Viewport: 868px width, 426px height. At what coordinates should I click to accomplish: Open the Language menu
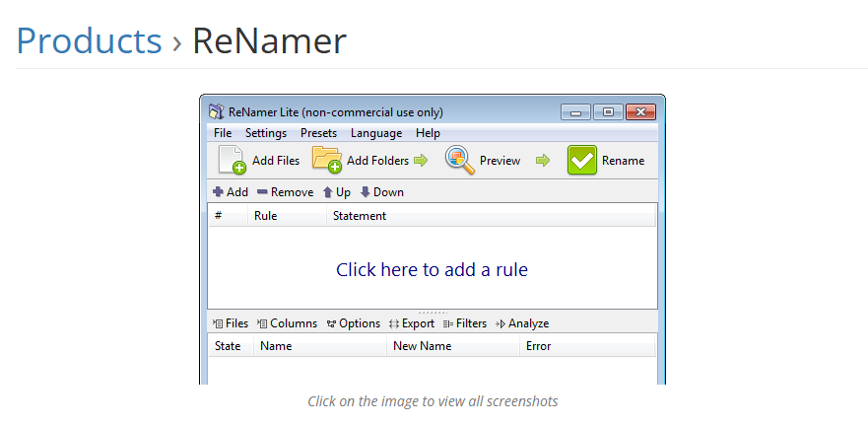[x=376, y=133]
